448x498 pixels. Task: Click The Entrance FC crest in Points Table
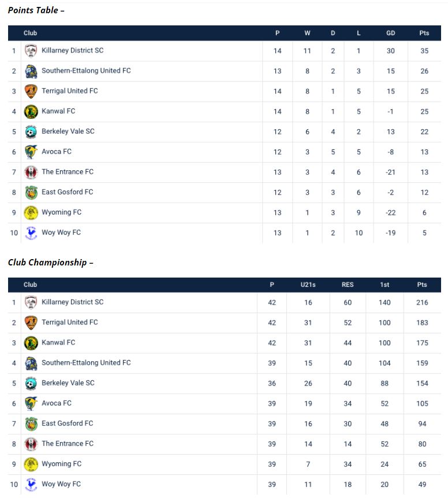tap(31, 172)
